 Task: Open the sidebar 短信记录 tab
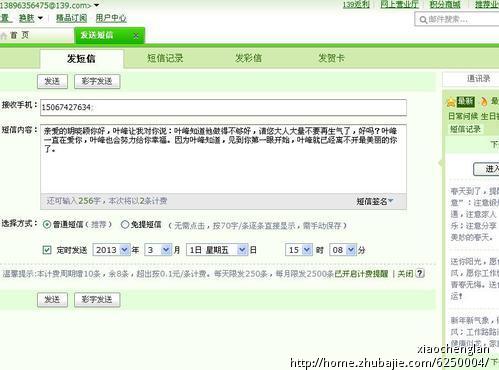(465, 129)
